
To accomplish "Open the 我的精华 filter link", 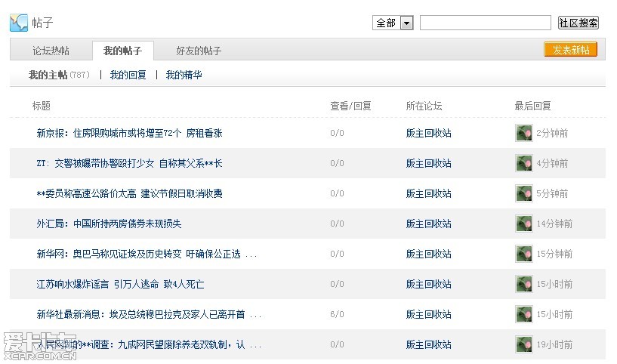I will 184,75.
